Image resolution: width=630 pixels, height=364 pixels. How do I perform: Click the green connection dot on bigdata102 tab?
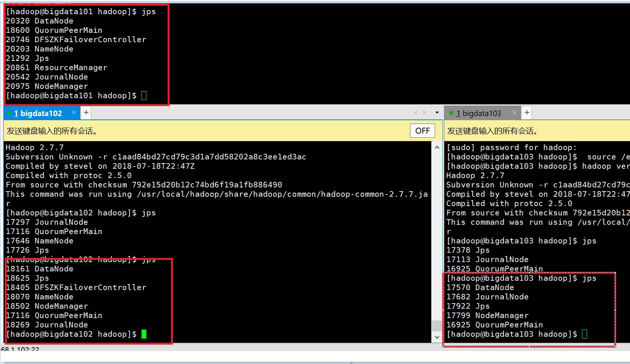coord(9,113)
